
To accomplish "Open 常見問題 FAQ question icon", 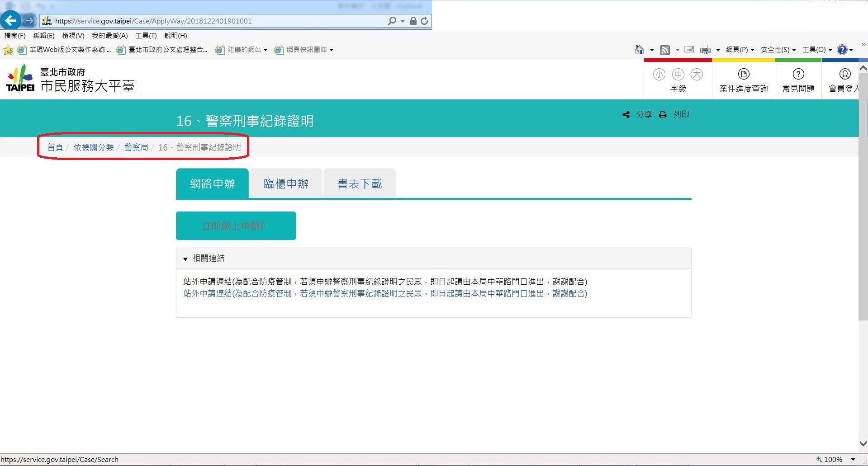I will (798, 74).
